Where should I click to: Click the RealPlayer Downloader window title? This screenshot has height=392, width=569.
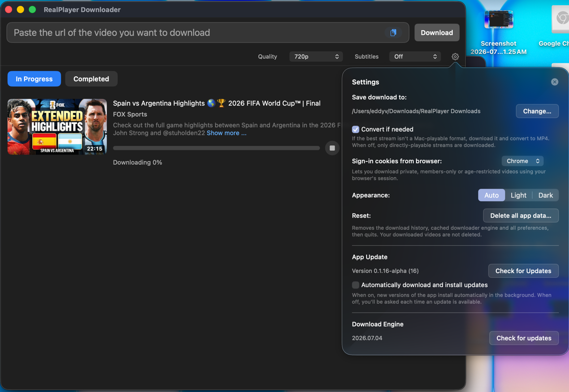[82, 10]
